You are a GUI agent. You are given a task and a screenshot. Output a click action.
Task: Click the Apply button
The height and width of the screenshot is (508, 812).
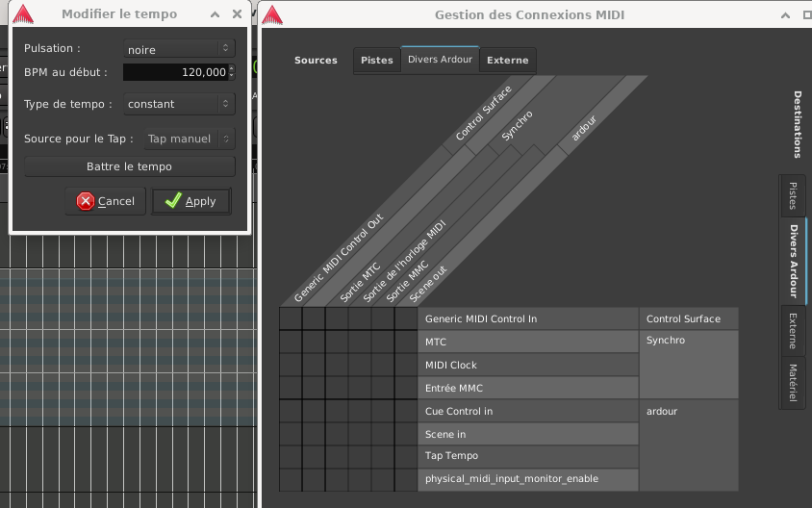191,201
